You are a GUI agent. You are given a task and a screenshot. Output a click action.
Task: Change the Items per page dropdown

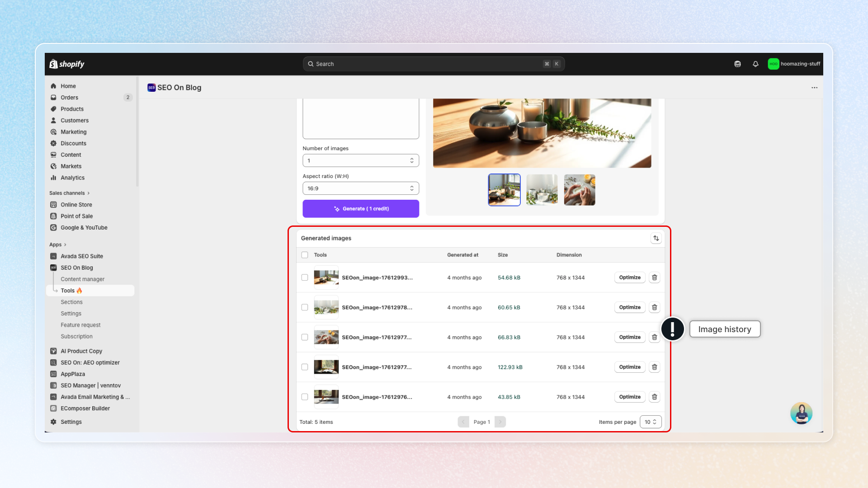[x=651, y=422]
